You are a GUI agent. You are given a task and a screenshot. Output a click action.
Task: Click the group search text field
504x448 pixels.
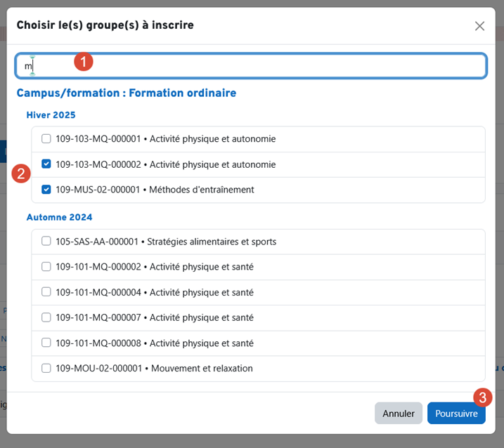click(x=281, y=66)
